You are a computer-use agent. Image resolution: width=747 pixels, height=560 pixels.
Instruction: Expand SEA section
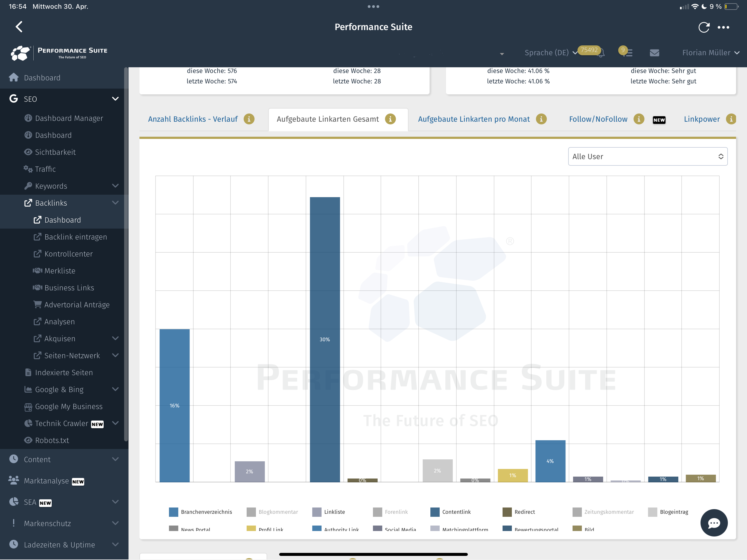coord(115,502)
